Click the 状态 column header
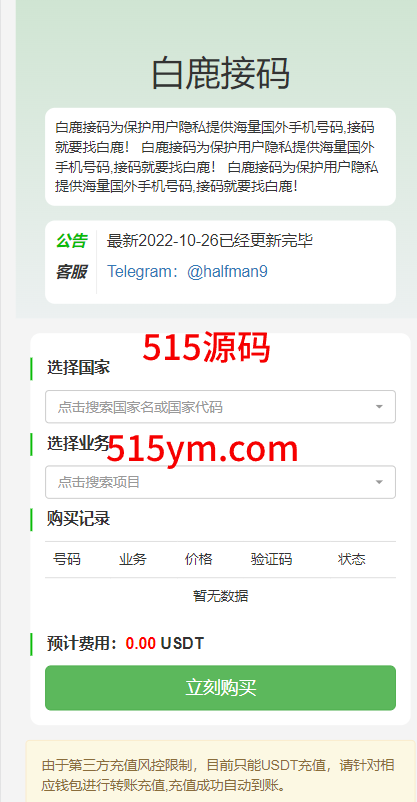This screenshot has width=417, height=802. pyautogui.click(x=352, y=559)
